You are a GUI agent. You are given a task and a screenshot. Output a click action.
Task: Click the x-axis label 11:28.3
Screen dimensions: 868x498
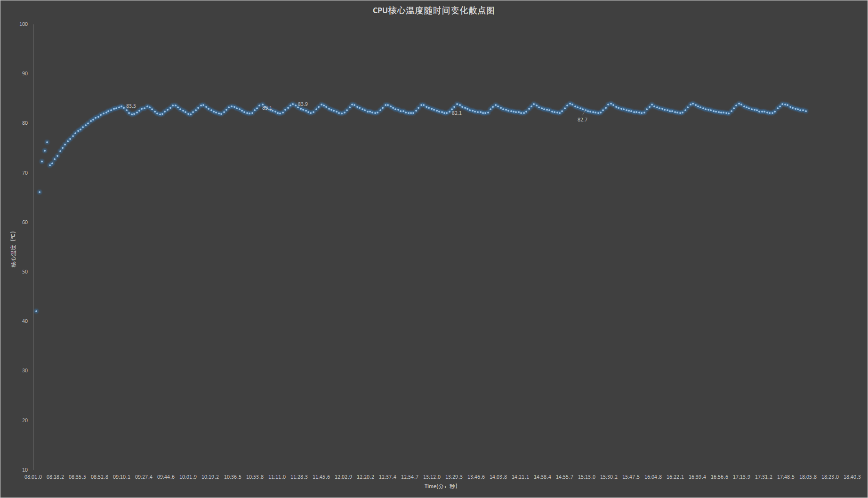click(x=299, y=477)
